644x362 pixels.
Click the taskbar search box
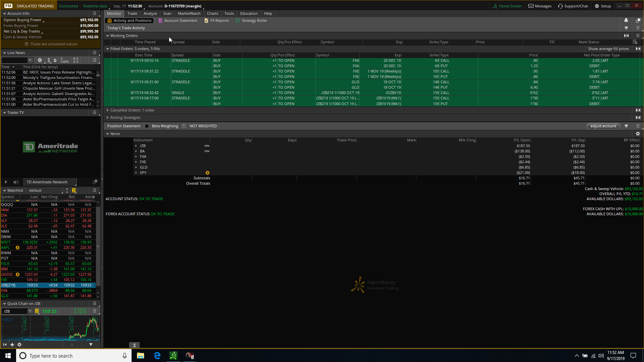tap(73, 356)
